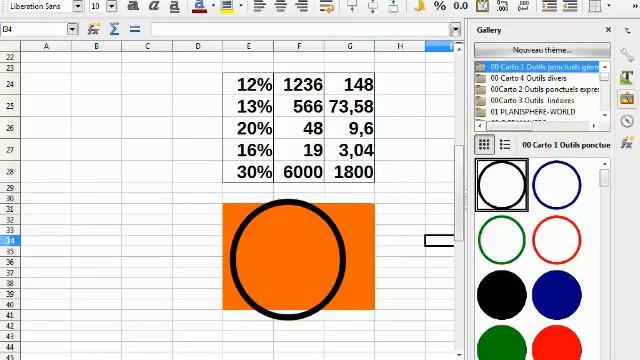Insert a Sum with the Sigma icon
Viewport: 640px width, 360px height.
click(114, 29)
